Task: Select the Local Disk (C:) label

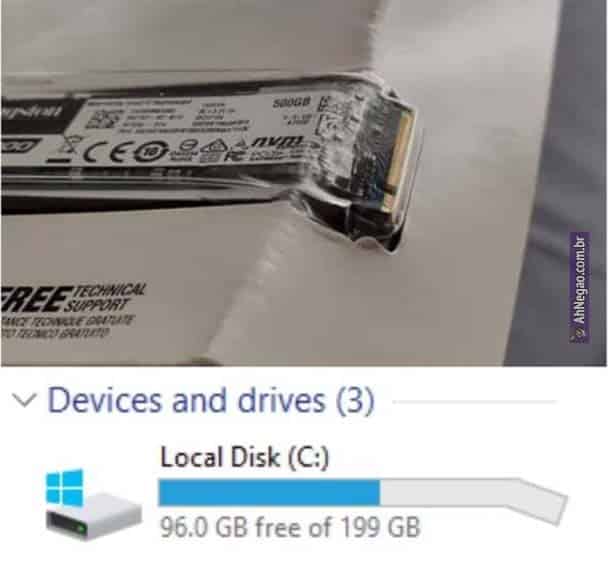Action: pyautogui.click(x=245, y=457)
